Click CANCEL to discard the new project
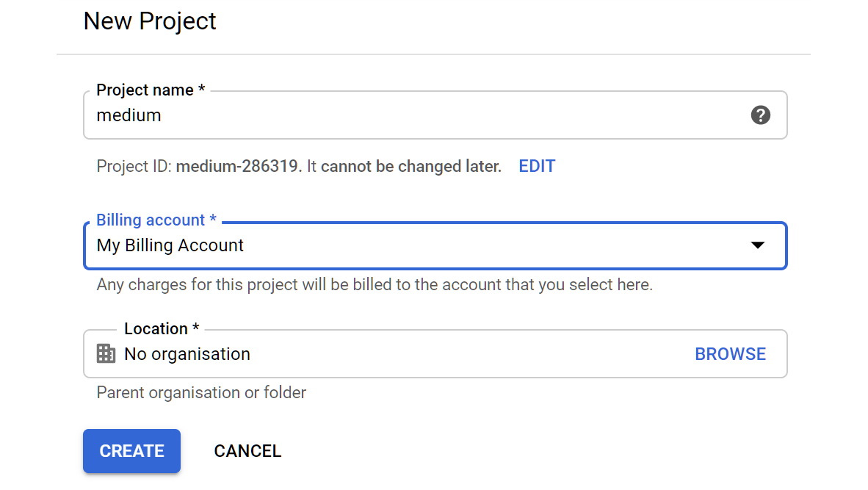The width and height of the screenshot is (868, 490). tap(247, 450)
